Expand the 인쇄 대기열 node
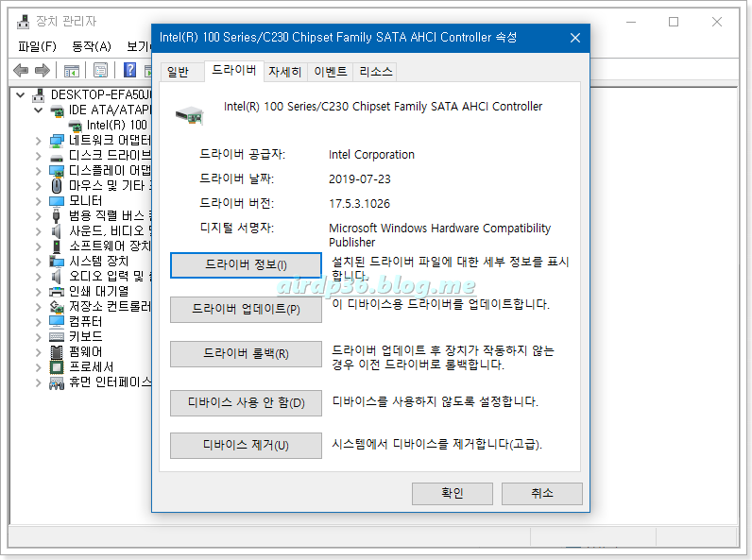Image resolution: width=752 pixels, height=560 pixels. 39,292
